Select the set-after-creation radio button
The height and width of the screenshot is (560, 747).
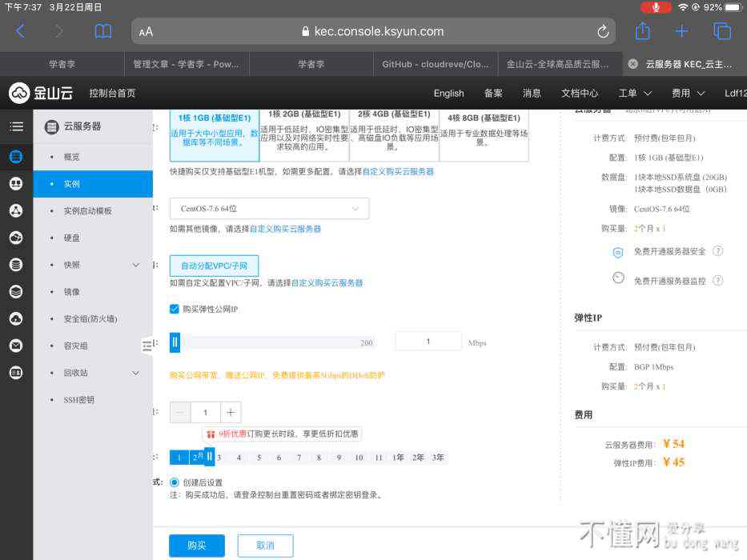click(175, 482)
